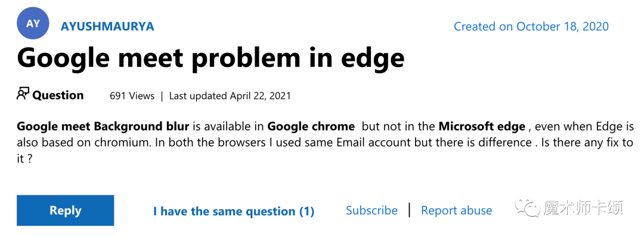The image size is (644, 236).
Task: Click the Last updated April 22, 2021 text
Action: [230, 96]
